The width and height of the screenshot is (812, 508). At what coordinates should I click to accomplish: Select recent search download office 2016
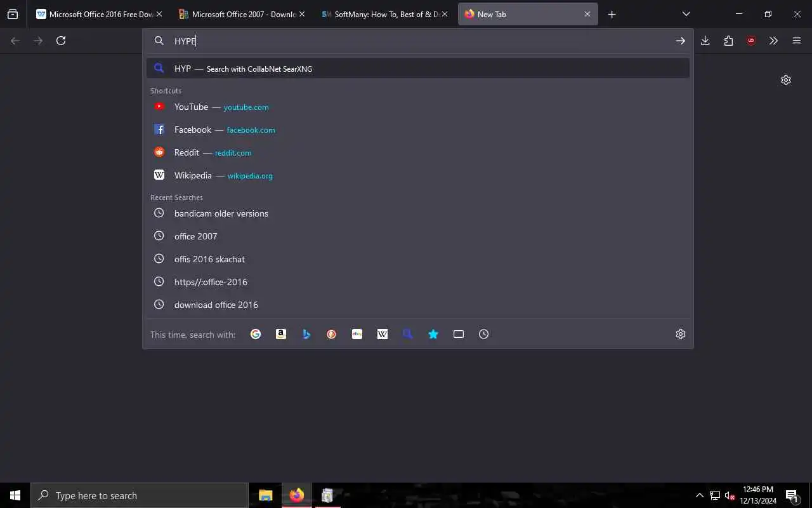pyautogui.click(x=418, y=305)
